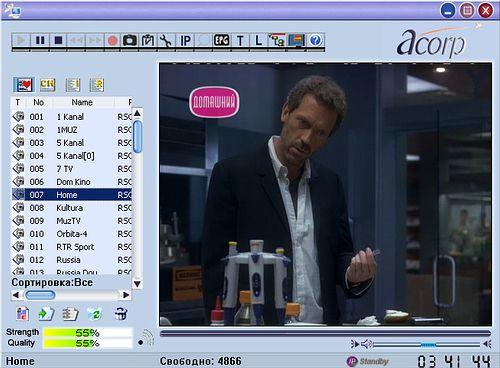Viewport: 500px width, 368px height.
Task: Click the 03 41 44 clock display
Action: point(454,361)
